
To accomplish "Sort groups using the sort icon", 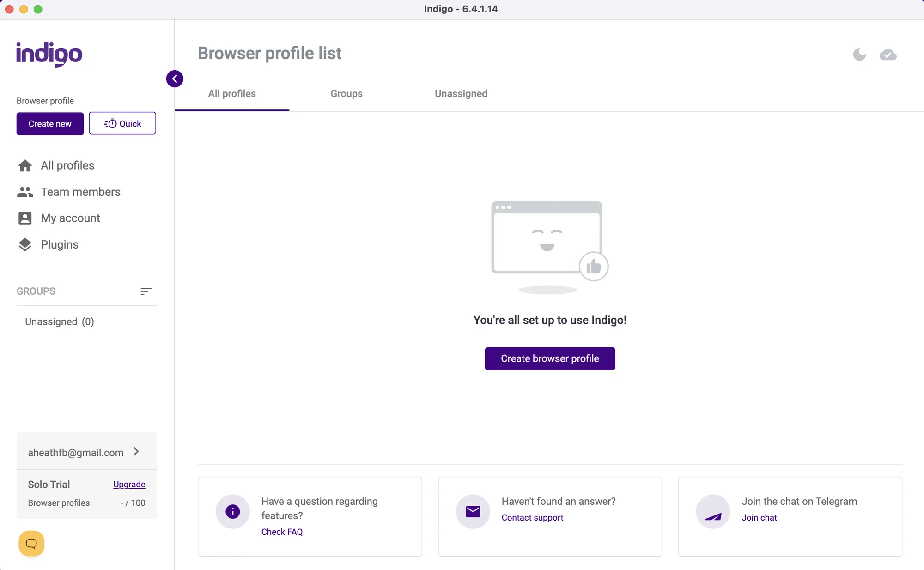I will coord(146,291).
